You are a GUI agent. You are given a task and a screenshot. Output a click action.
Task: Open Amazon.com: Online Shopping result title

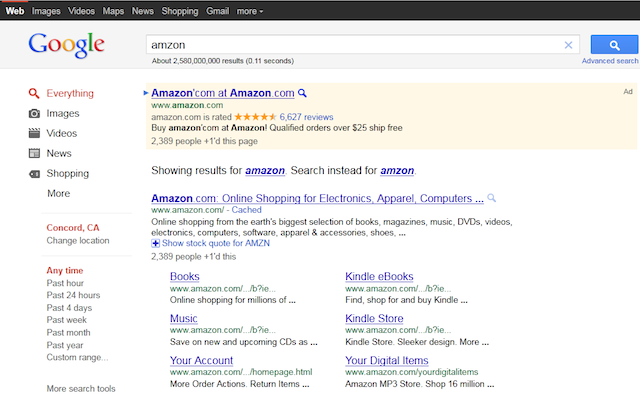pyautogui.click(x=317, y=198)
